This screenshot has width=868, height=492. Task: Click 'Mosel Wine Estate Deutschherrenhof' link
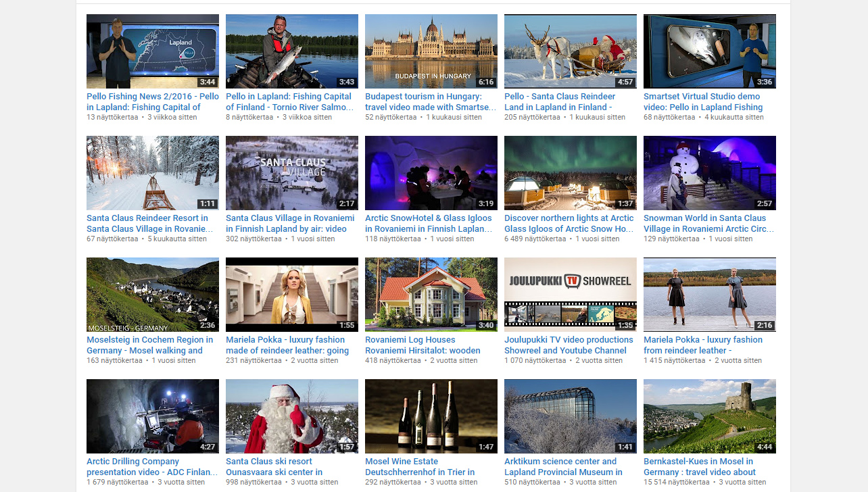click(x=420, y=466)
